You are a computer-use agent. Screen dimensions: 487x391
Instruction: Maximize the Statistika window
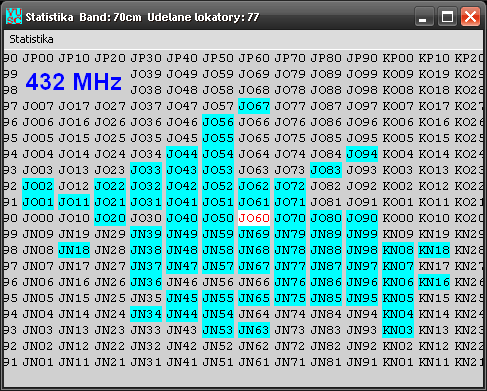pos(447,16)
